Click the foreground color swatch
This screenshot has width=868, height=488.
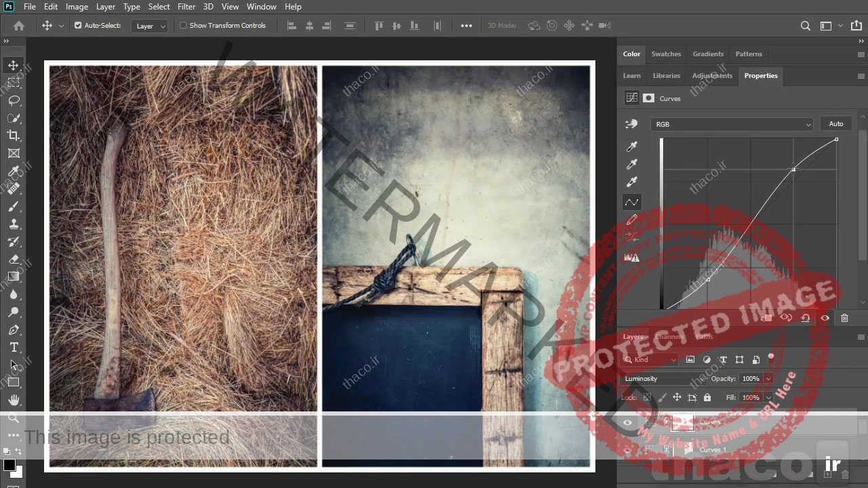[x=9, y=465]
